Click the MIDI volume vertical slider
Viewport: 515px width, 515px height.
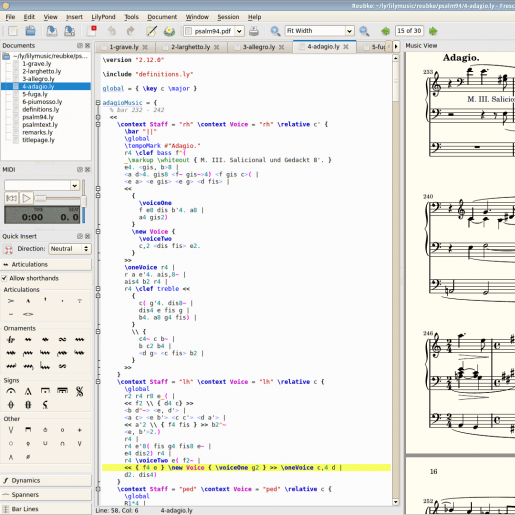(x=83, y=201)
